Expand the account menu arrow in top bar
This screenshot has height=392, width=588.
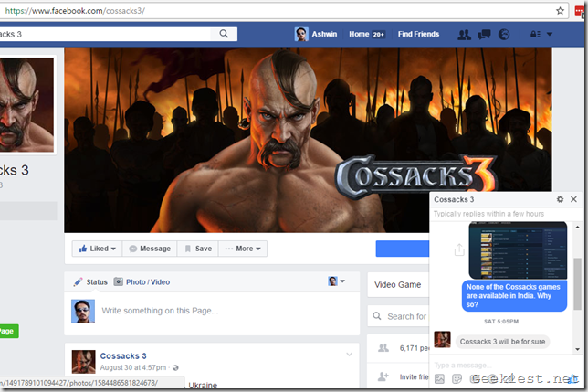[549, 35]
